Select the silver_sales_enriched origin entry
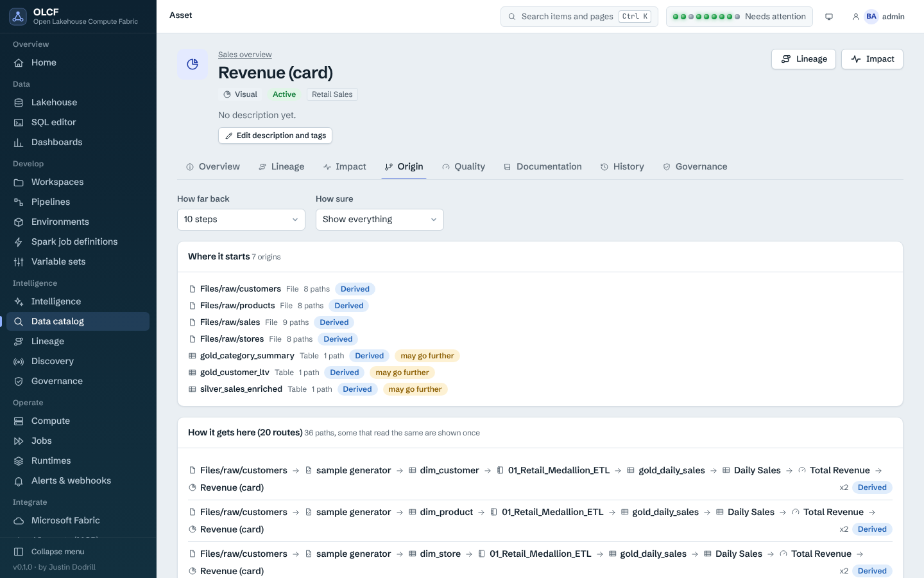924x578 pixels. point(241,389)
